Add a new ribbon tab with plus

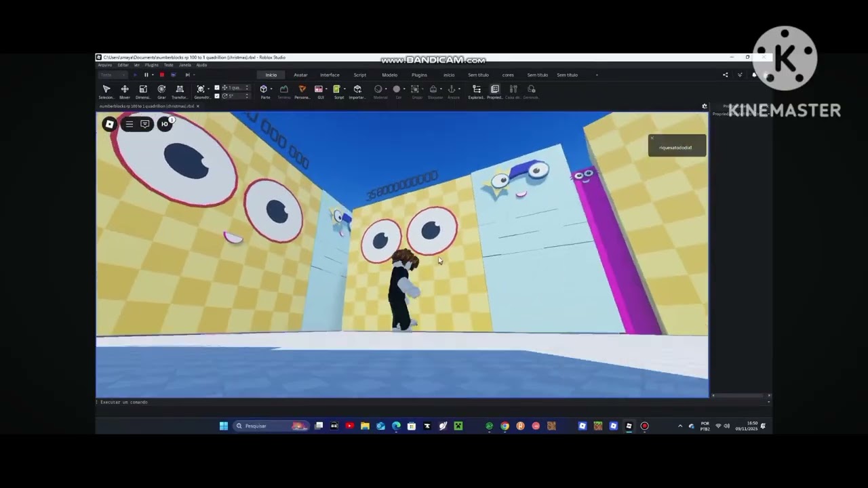click(x=597, y=75)
